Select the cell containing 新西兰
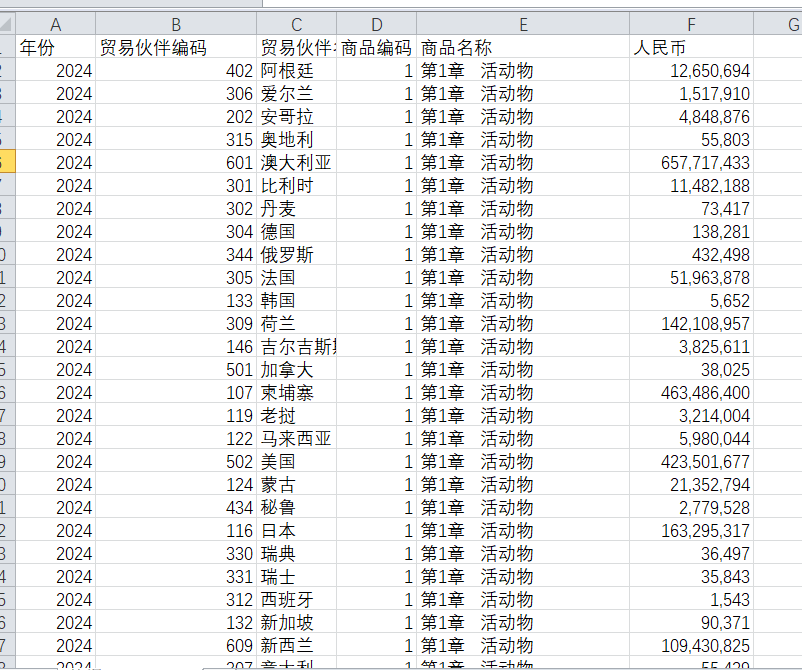This screenshot has height=670, width=802. (x=296, y=645)
